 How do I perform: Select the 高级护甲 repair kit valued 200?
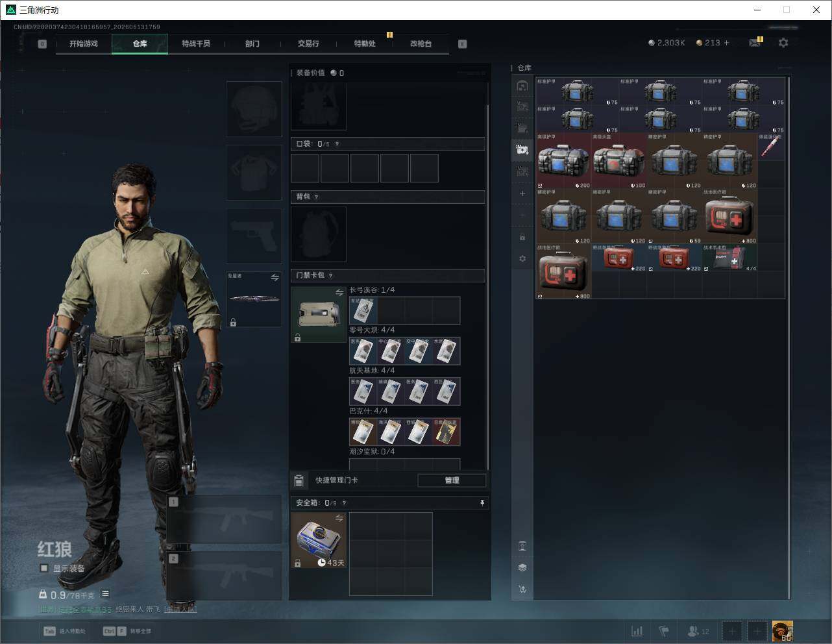(563, 161)
